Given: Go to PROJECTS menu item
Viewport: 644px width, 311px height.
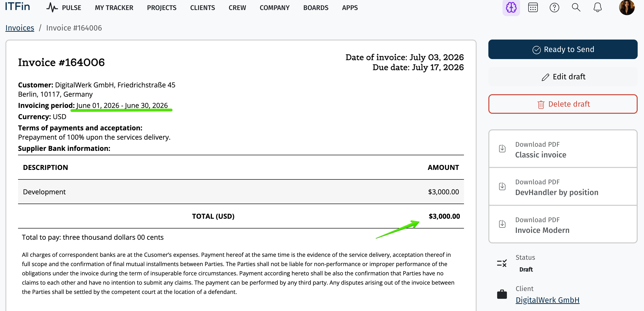Looking at the screenshot, I should pyautogui.click(x=161, y=8).
